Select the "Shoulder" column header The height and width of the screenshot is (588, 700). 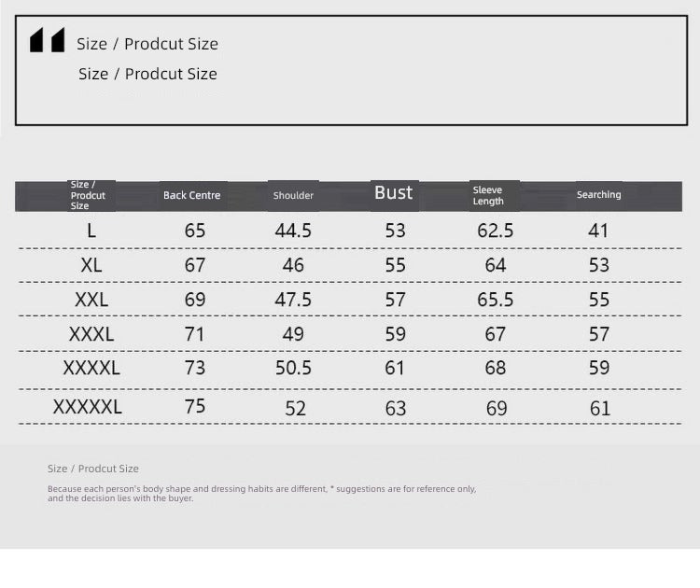tap(293, 195)
